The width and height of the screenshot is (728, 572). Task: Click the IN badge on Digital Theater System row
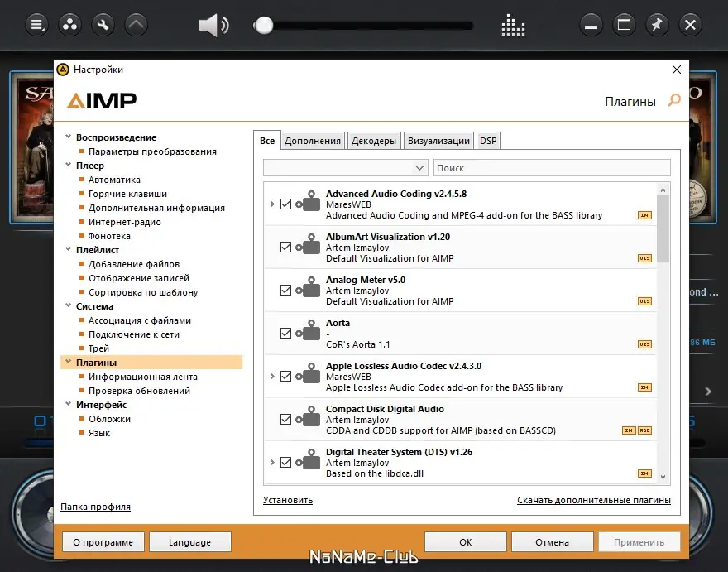pos(644,473)
